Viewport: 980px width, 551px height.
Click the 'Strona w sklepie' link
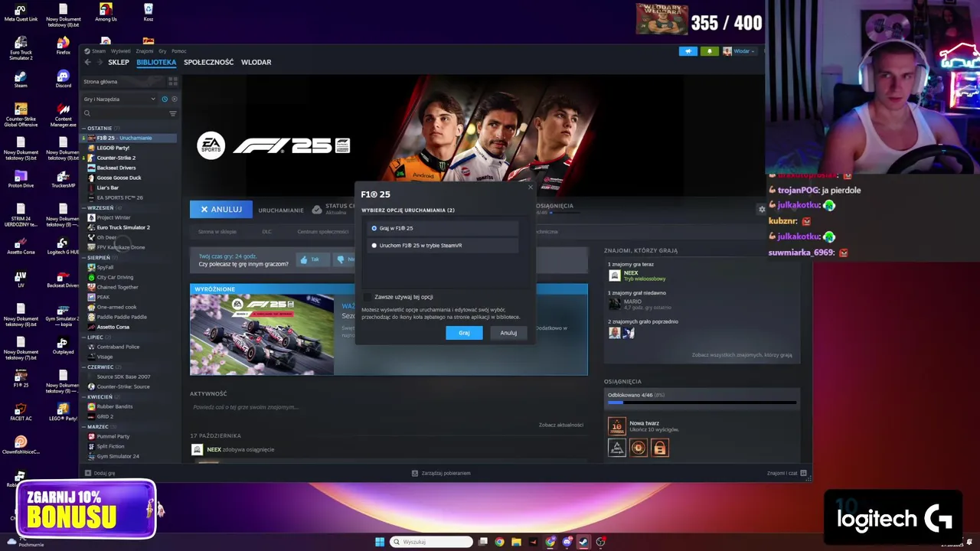pos(217,232)
